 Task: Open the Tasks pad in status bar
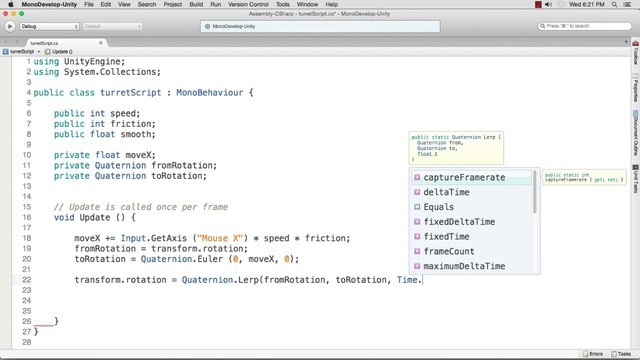point(621,354)
